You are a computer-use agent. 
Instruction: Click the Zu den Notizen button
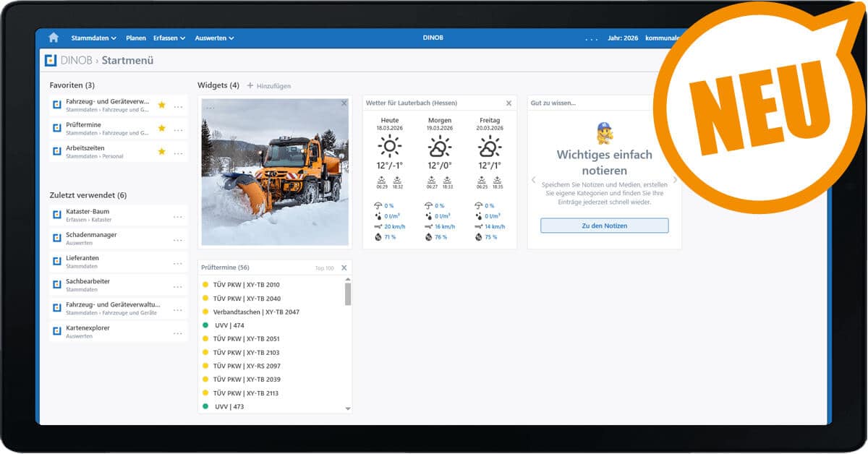coord(604,226)
